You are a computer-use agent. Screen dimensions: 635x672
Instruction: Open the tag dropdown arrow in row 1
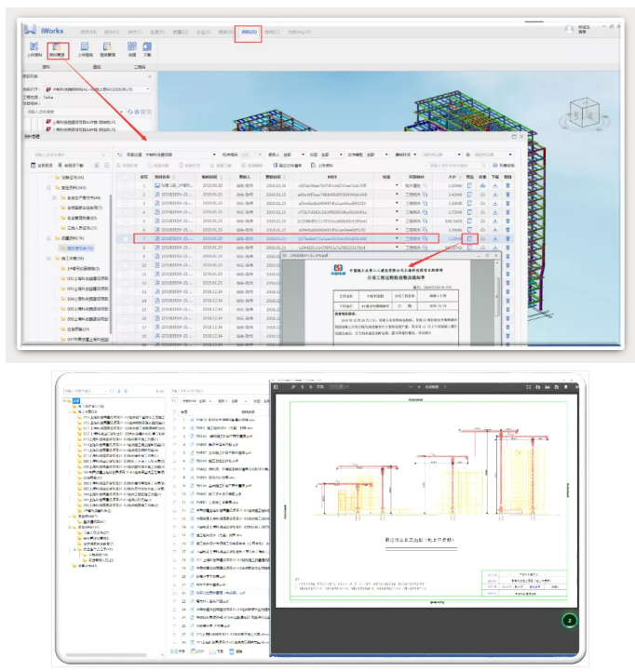(397, 185)
